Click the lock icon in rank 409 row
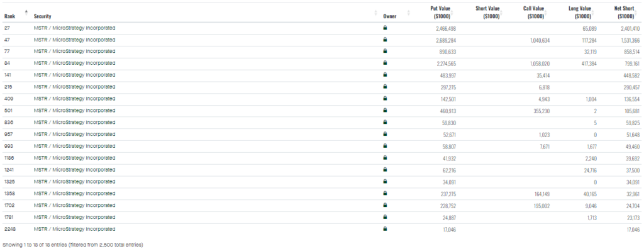The image size is (644, 251). [x=385, y=99]
